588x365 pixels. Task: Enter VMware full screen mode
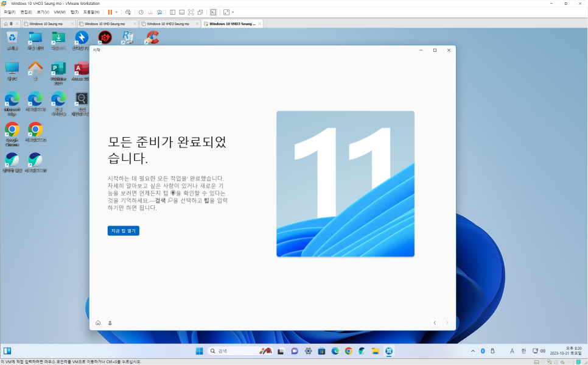click(x=191, y=12)
